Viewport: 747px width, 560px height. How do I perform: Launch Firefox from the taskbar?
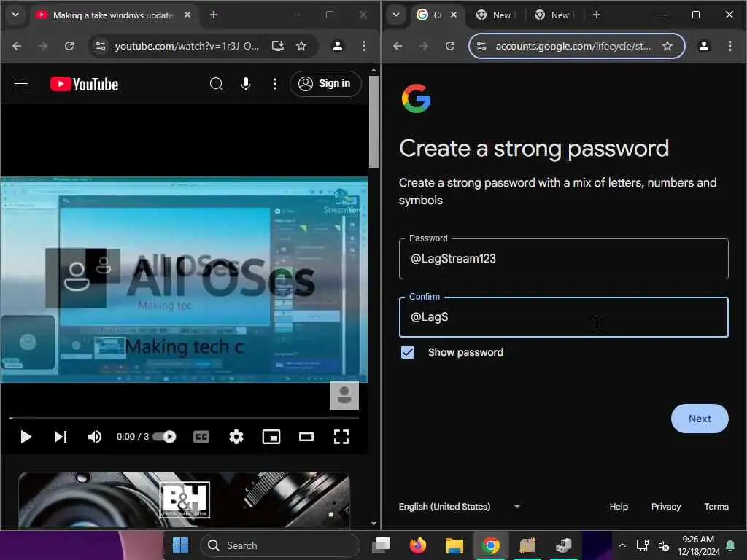point(418,545)
